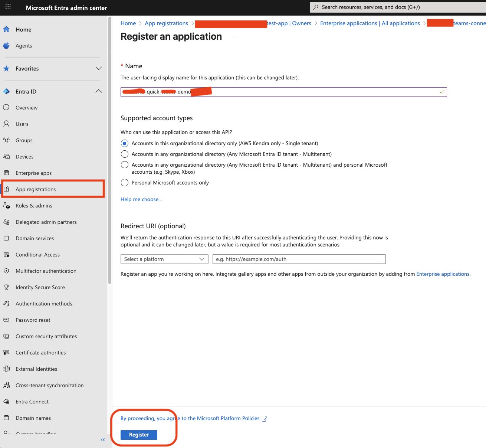This screenshot has height=448, width=486.
Task: Open the Certificate authorities page
Action: coord(40,352)
